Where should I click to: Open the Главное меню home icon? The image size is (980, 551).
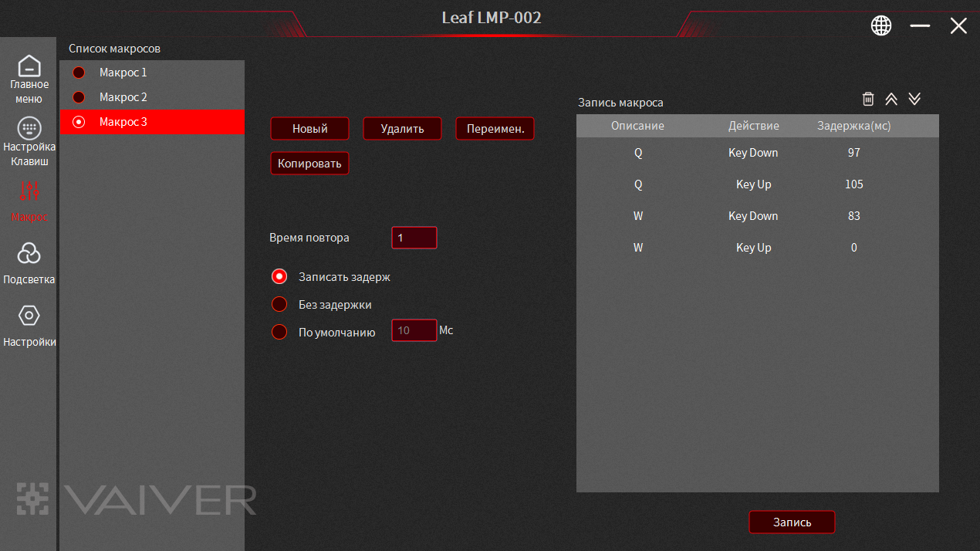[x=29, y=66]
